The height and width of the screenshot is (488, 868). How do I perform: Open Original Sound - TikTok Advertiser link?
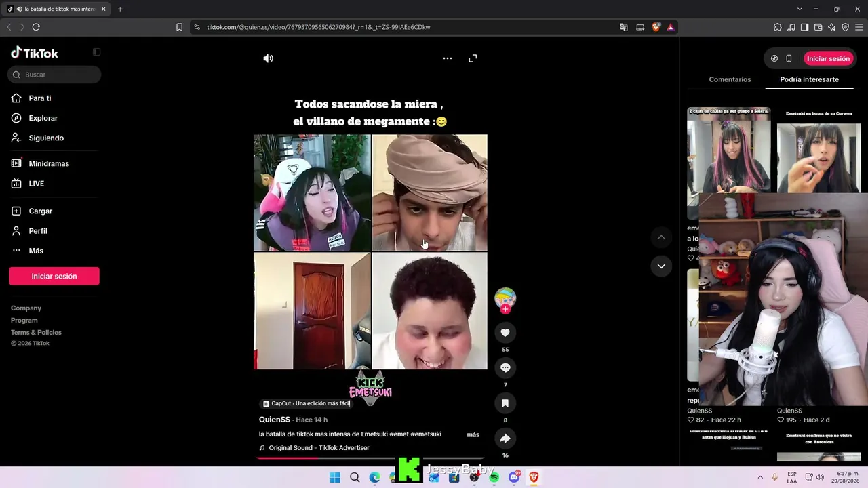[x=319, y=448]
